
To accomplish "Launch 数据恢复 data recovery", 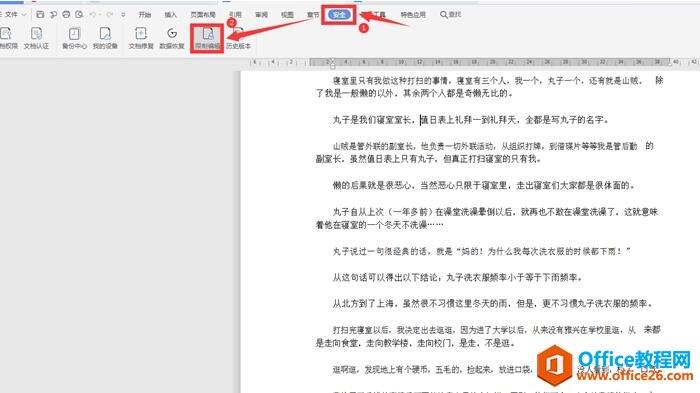I will [172, 38].
